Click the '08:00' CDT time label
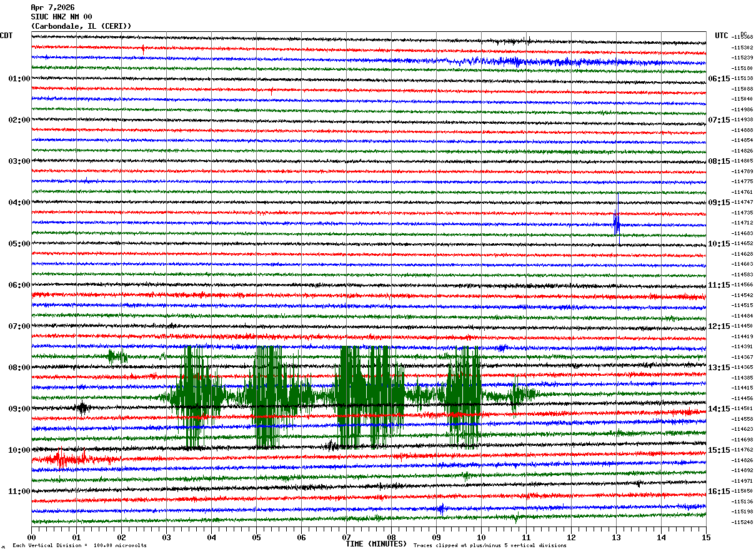 pos(19,368)
